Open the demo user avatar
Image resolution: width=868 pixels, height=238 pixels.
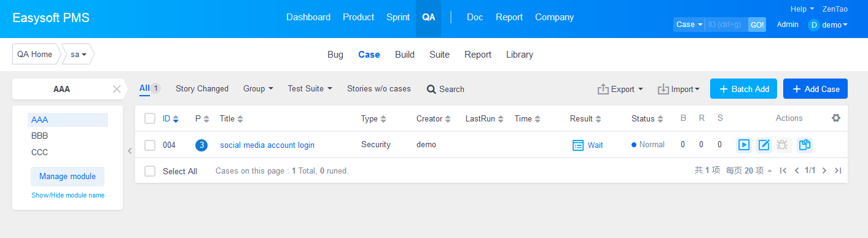pos(813,25)
